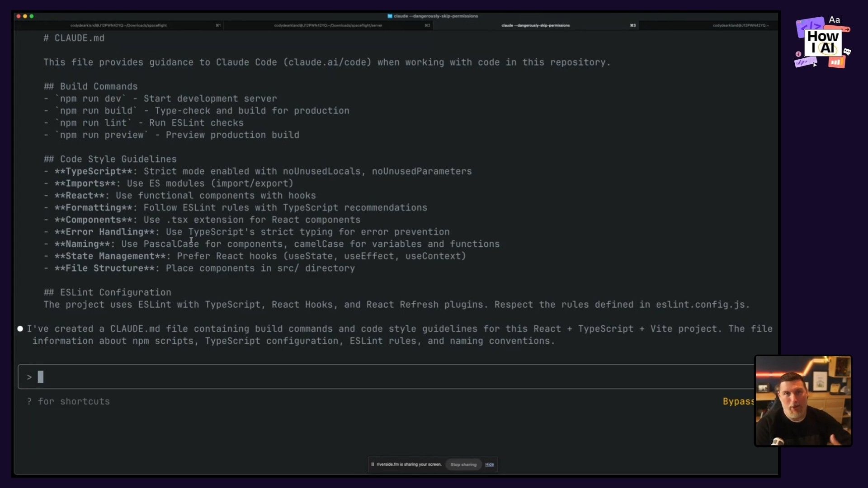This screenshot has height=488, width=868.
Task: Open the fourth terminal tab on the right
Action: (741, 26)
